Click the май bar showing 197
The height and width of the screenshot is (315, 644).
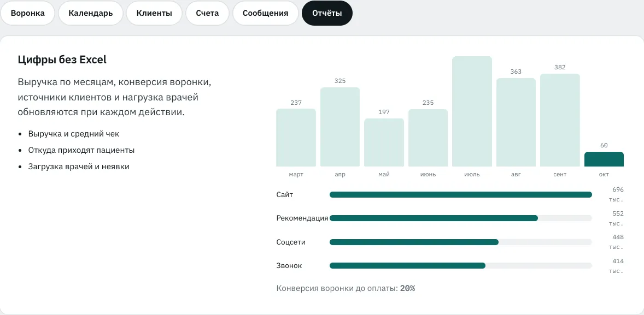[384, 142]
